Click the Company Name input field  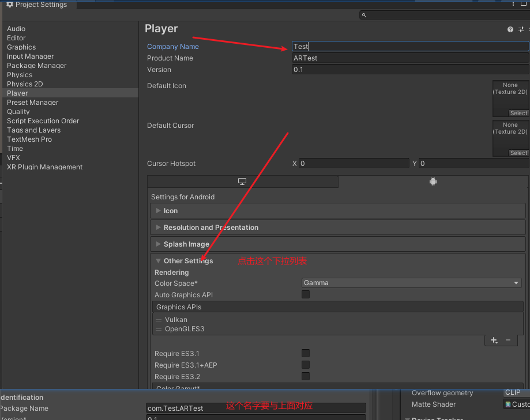tap(411, 46)
